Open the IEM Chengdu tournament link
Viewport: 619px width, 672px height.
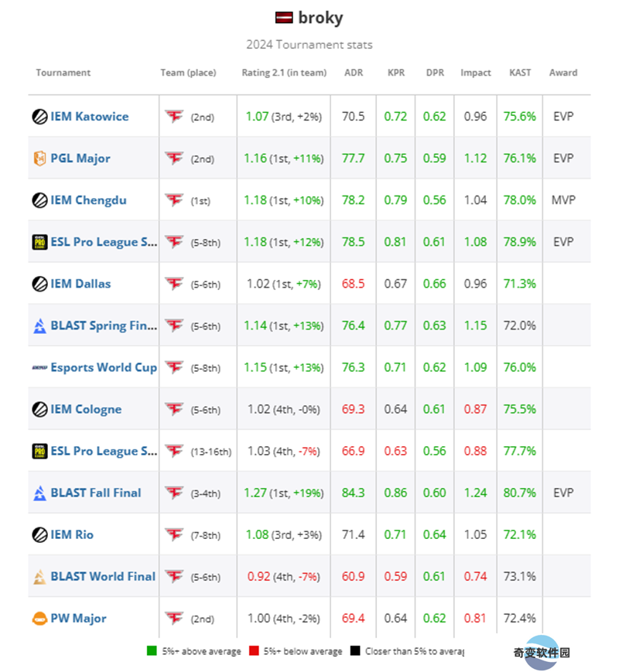point(88,200)
